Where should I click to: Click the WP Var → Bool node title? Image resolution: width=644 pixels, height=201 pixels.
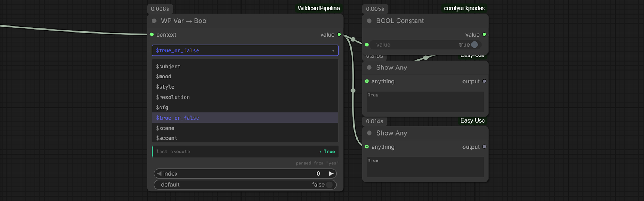184,21
